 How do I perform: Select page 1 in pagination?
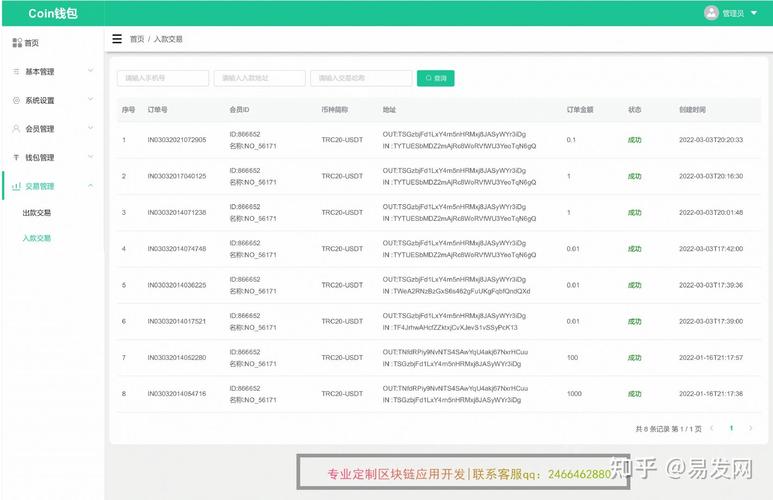pyautogui.click(x=732, y=428)
